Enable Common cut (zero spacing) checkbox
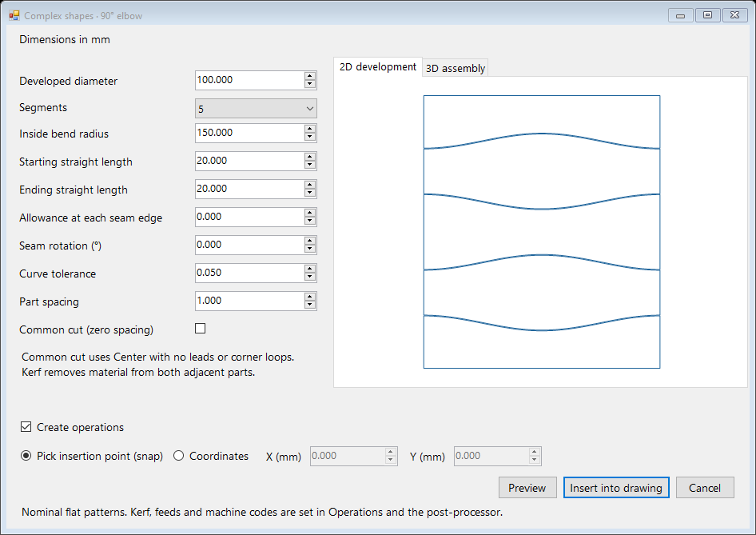The image size is (756, 535). tap(200, 329)
